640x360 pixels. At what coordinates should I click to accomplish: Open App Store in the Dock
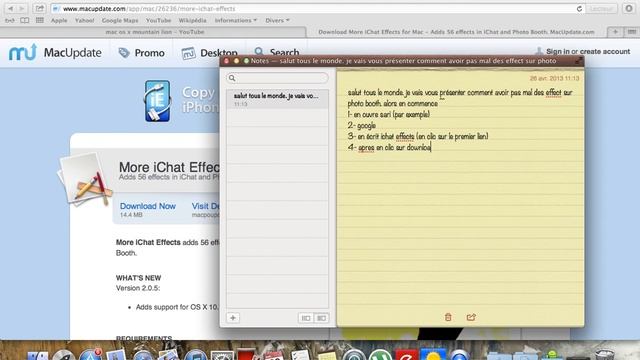90,355
